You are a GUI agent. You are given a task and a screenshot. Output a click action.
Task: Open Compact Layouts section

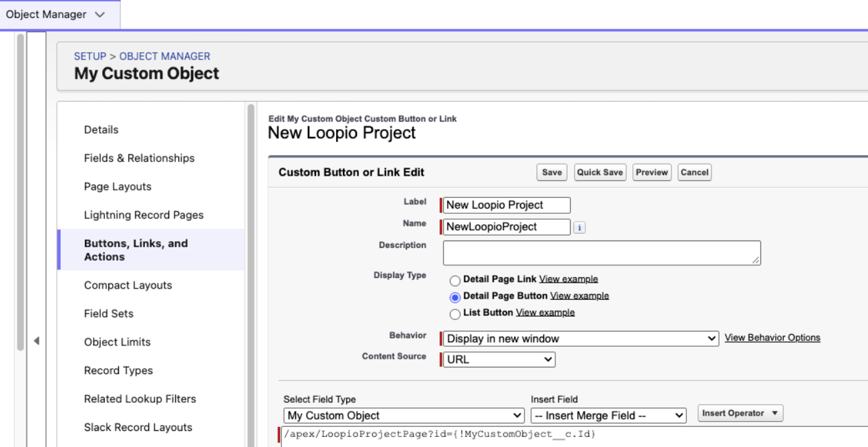tap(128, 285)
